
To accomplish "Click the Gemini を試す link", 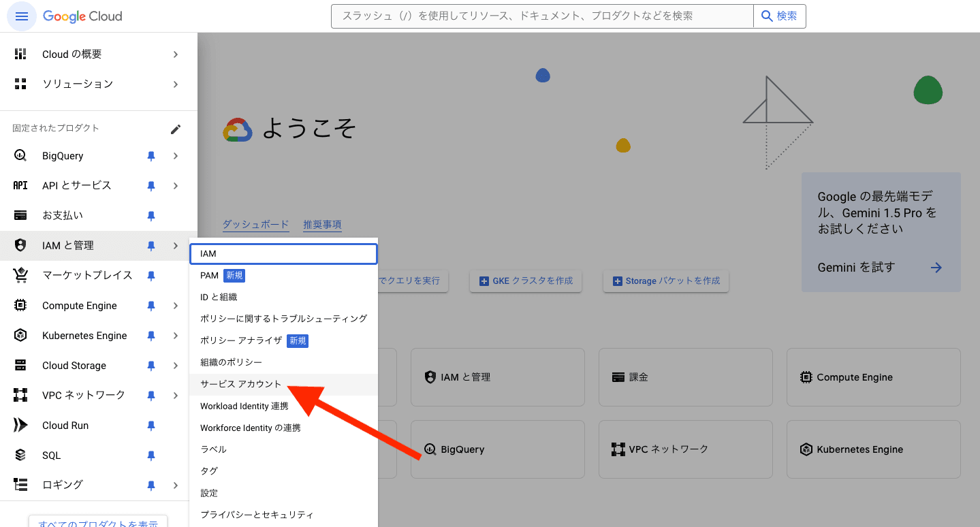I will click(850, 267).
